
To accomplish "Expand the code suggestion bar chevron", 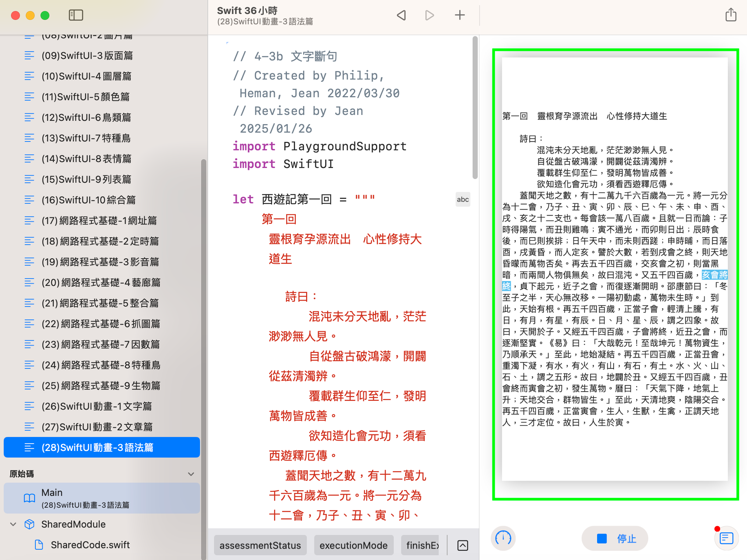I will click(463, 545).
